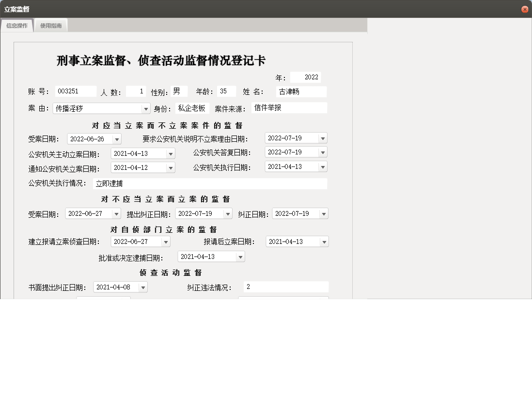Open the 使用指南 tab
532x393 pixels.
[x=51, y=26]
